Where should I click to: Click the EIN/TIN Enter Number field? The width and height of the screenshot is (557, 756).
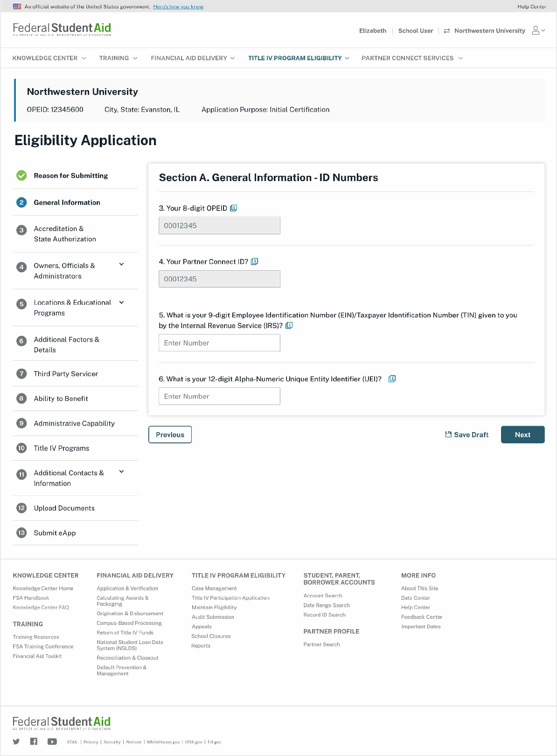219,343
